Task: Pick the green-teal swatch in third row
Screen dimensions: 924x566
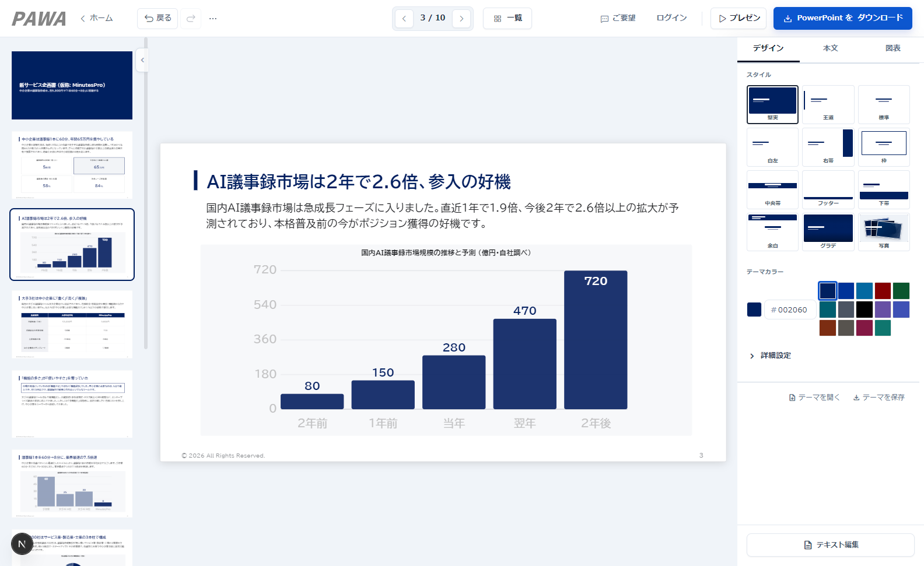Action: tap(883, 328)
